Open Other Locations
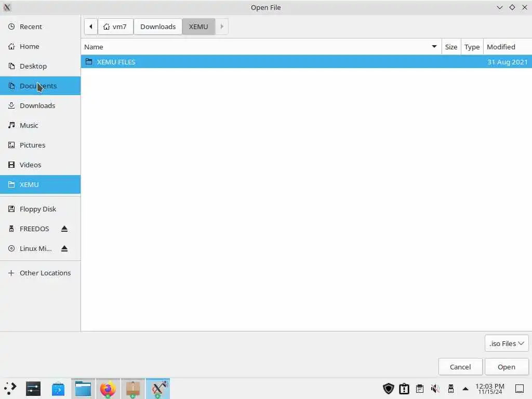Image resolution: width=532 pixels, height=399 pixels. 40,273
